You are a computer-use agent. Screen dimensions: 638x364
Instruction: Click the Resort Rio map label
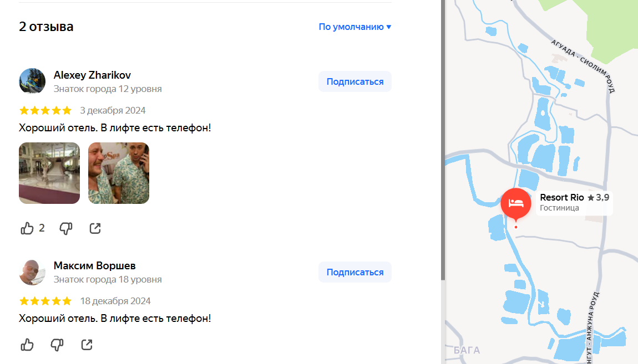coord(574,202)
